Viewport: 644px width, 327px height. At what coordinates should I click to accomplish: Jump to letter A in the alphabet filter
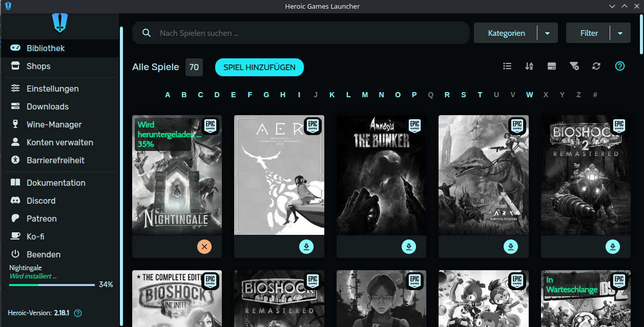coord(168,95)
